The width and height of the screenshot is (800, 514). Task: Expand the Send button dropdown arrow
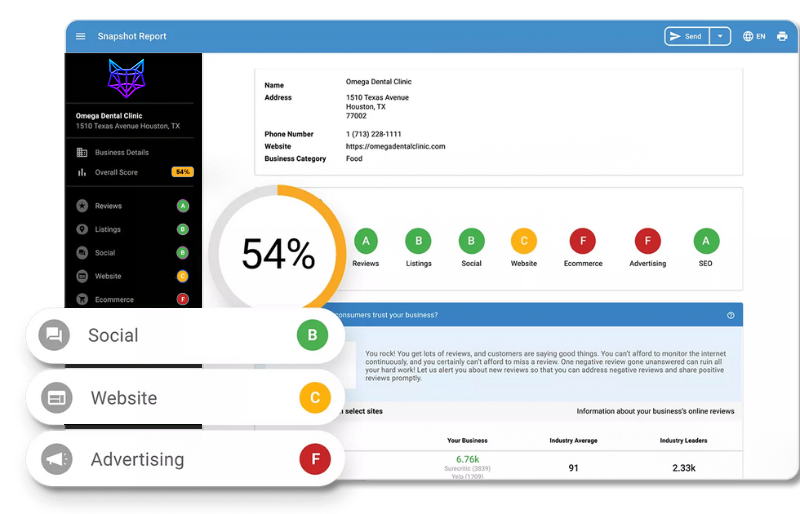coord(720,37)
